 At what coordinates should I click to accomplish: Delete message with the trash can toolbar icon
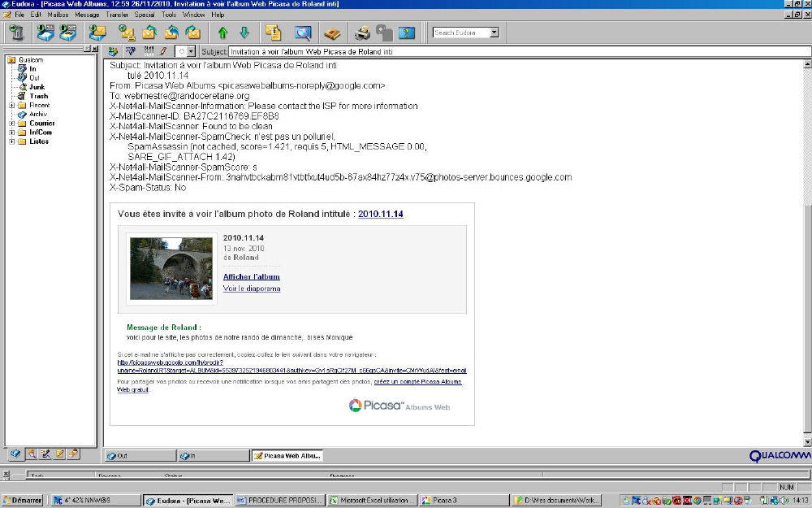(x=17, y=33)
